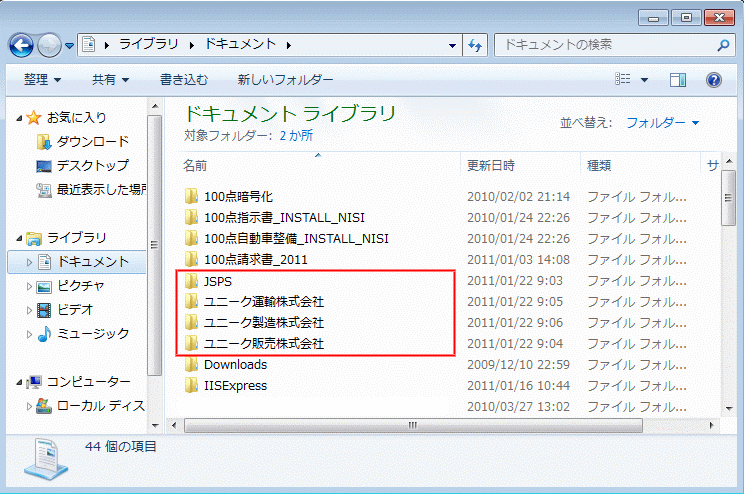Screen dimensions: 744x494
Task: Open the 整理 menu dropdown
Action: click(43, 79)
